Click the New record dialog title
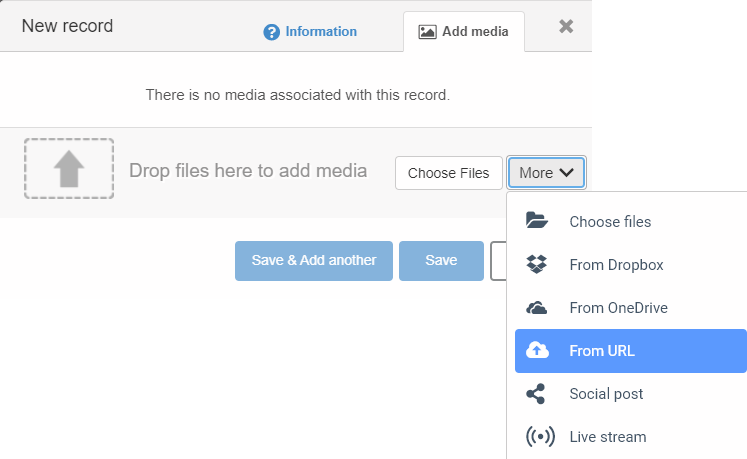Viewport: 747px width, 459px height. coord(67,26)
